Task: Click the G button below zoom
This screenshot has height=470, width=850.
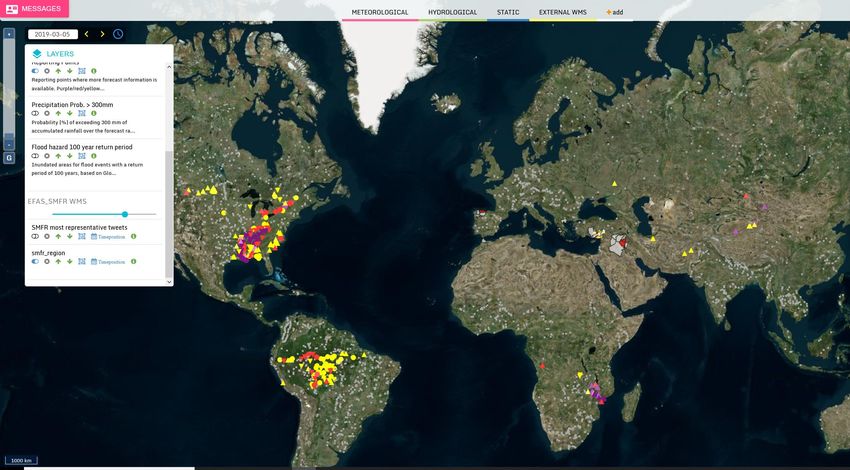Action: click(x=9, y=158)
